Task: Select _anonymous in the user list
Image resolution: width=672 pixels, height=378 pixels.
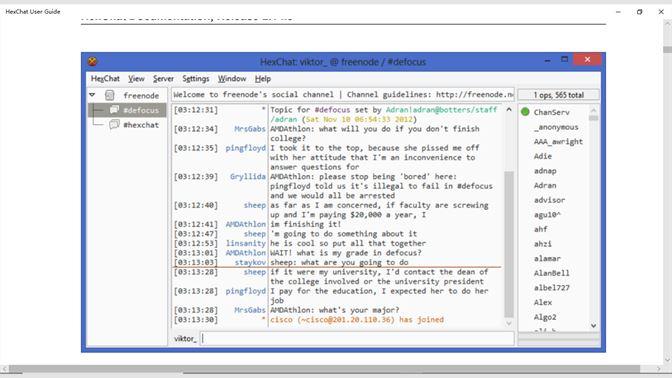Action: [556, 127]
